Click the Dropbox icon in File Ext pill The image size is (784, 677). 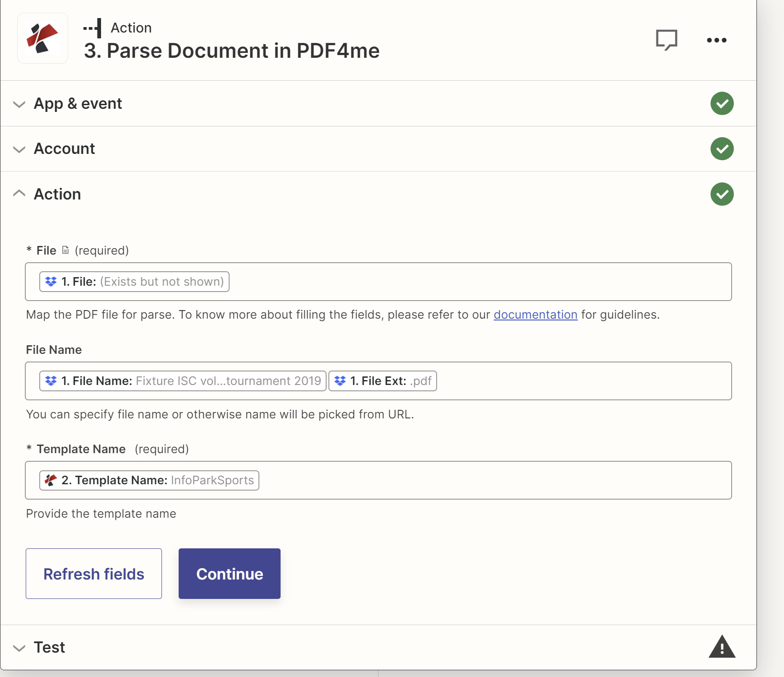[x=339, y=380]
